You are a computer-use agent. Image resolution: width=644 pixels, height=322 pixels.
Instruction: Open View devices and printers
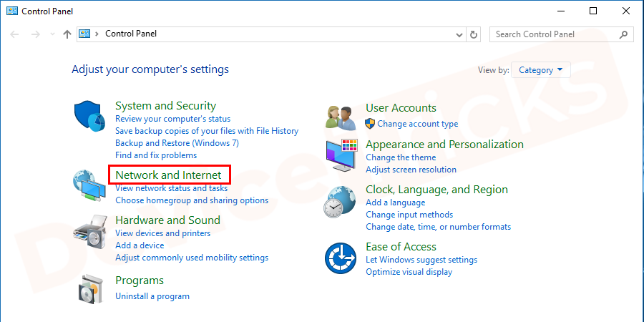(162, 233)
